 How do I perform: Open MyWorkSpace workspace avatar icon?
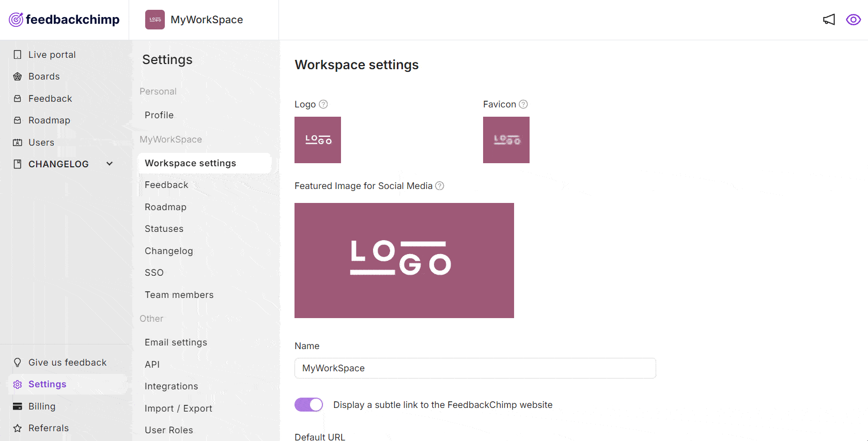click(x=155, y=20)
